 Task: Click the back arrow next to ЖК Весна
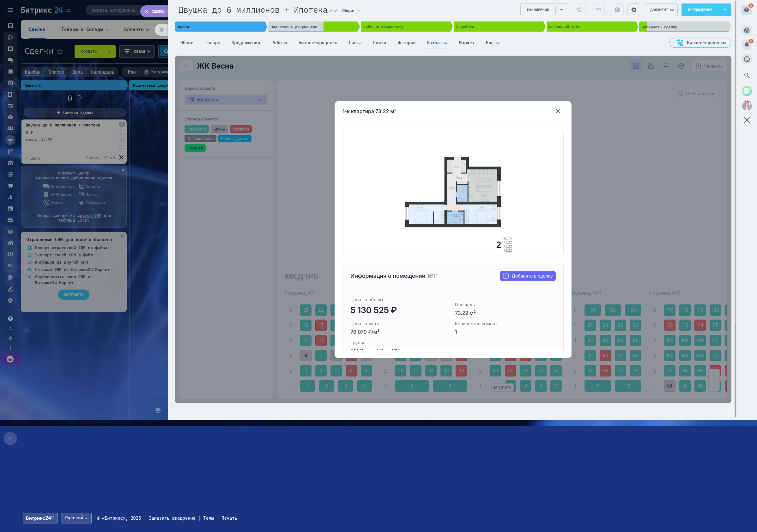(186, 66)
